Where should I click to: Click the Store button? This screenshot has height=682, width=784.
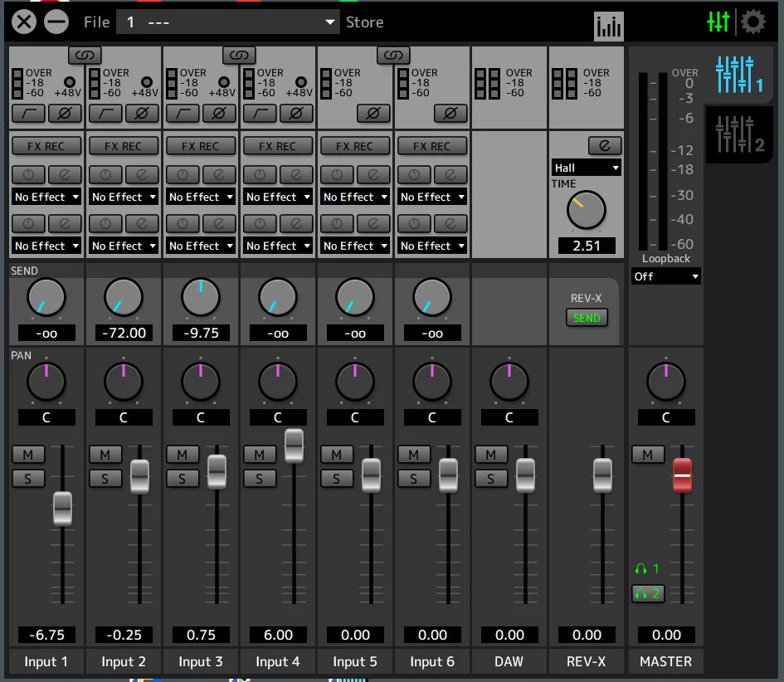pyautogui.click(x=364, y=22)
